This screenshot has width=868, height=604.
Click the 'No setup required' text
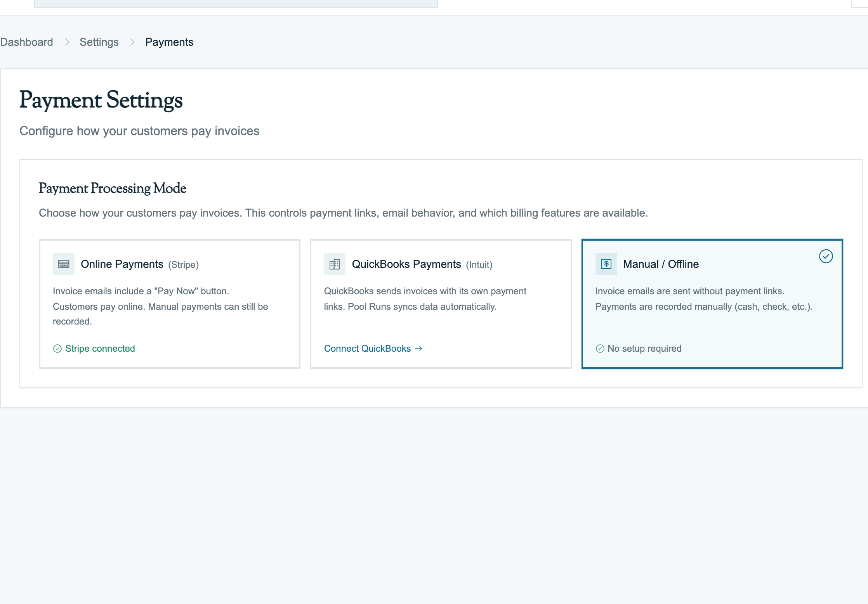(644, 349)
